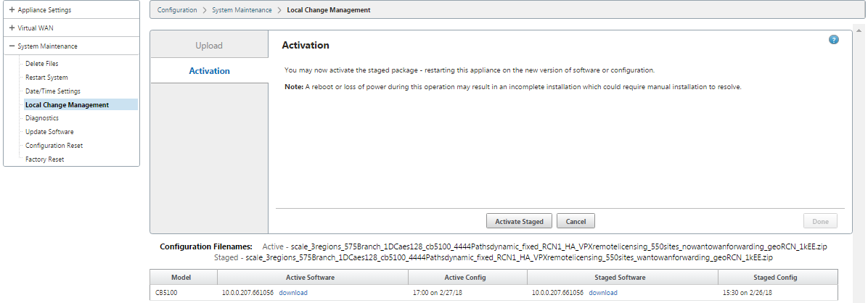Screen dimensions: 868x303
Task: Click the Model column header
Action: [x=183, y=277]
